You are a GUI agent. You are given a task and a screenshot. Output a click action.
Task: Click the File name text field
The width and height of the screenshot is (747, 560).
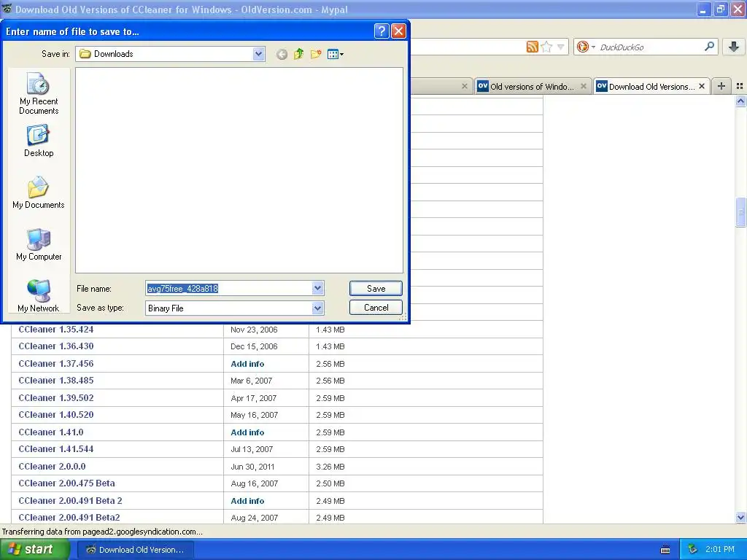[228, 288]
